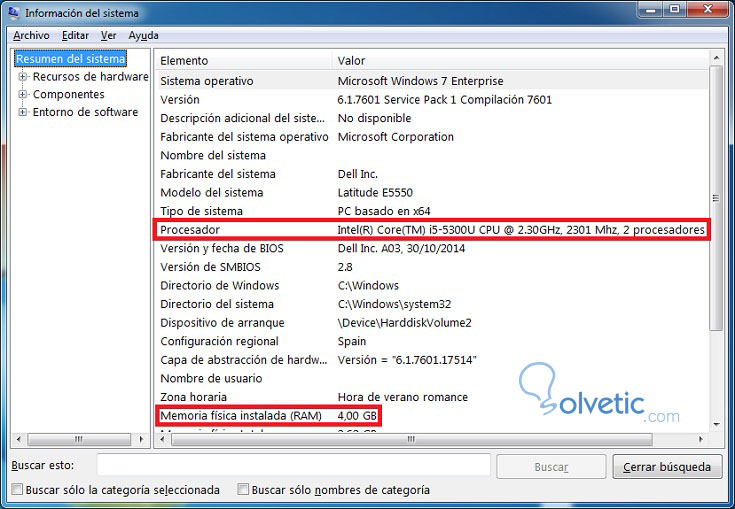Select Fabricante del sistema operativo row
This screenshot has height=509, width=735.
coord(432,137)
